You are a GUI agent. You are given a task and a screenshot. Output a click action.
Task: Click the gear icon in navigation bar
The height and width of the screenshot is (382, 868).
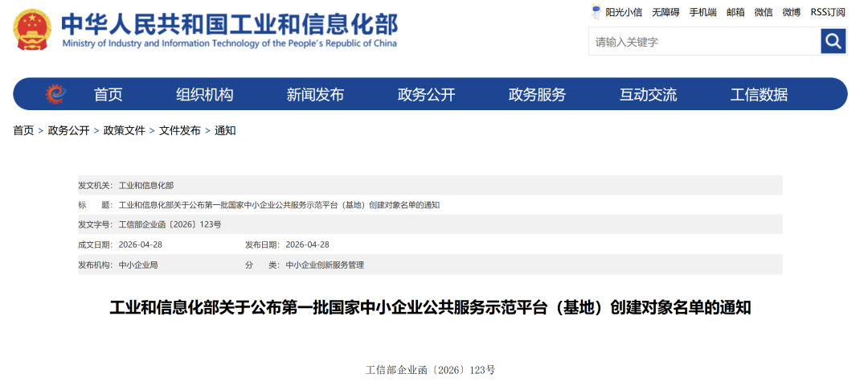click(x=55, y=94)
